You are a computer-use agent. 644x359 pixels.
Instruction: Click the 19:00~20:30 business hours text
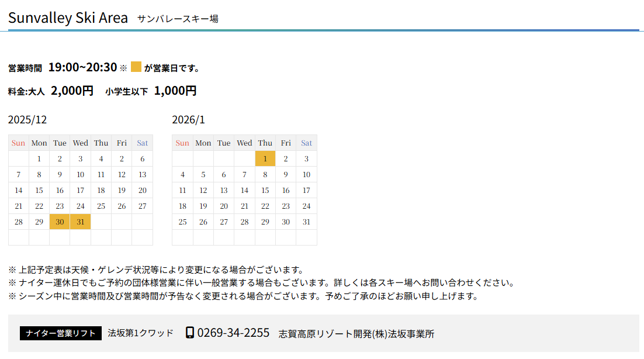82,67
